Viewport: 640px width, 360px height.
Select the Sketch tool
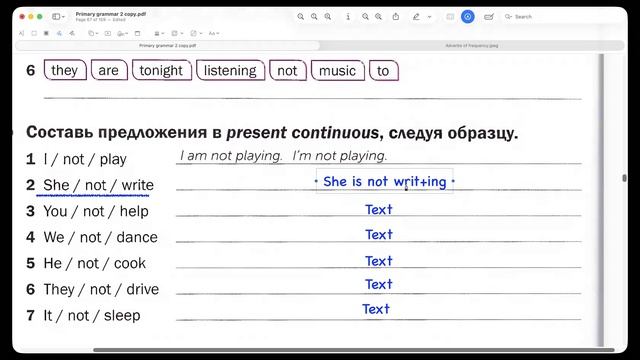59,33
